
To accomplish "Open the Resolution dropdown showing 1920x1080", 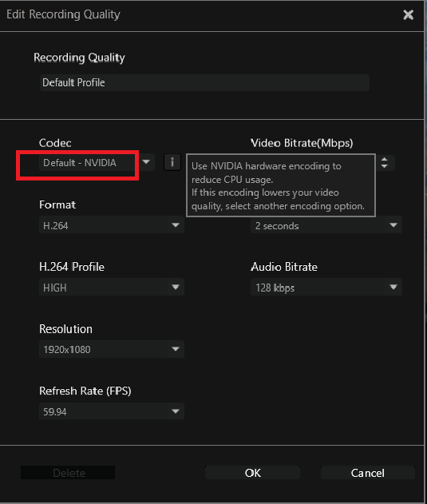I will coord(112,349).
